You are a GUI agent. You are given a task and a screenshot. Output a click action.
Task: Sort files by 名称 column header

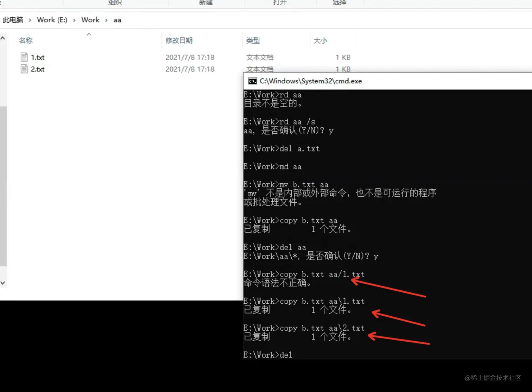tap(26, 40)
